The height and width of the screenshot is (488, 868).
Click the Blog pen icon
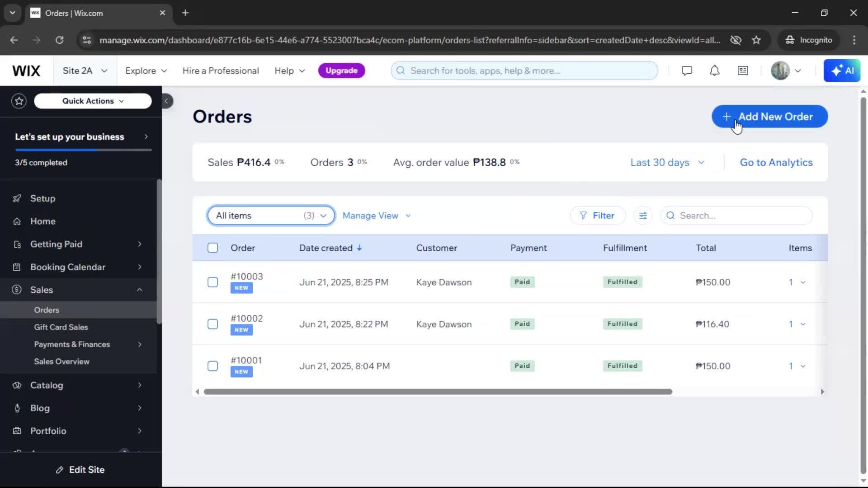tap(17, 408)
